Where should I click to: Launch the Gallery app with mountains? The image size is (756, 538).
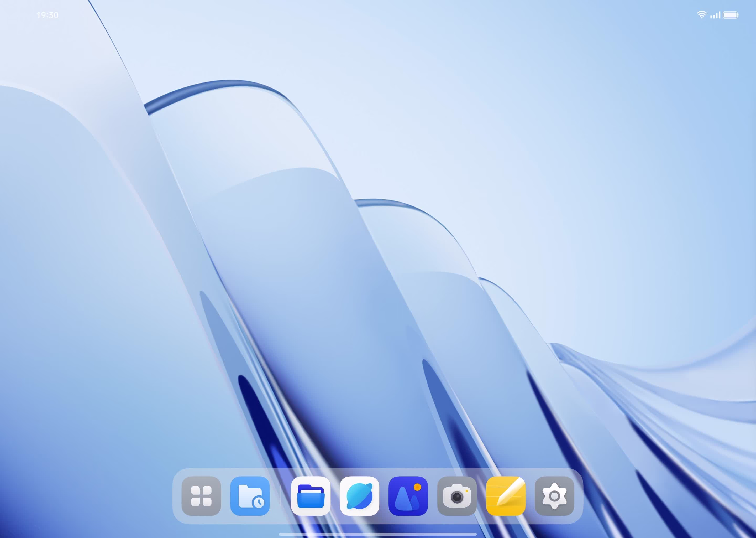(x=408, y=496)
